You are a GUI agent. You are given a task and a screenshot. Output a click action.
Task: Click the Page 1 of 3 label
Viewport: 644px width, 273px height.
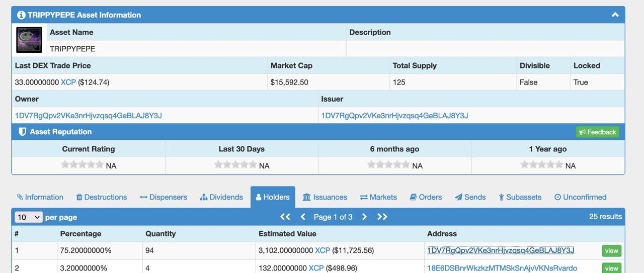pos(333,217)
